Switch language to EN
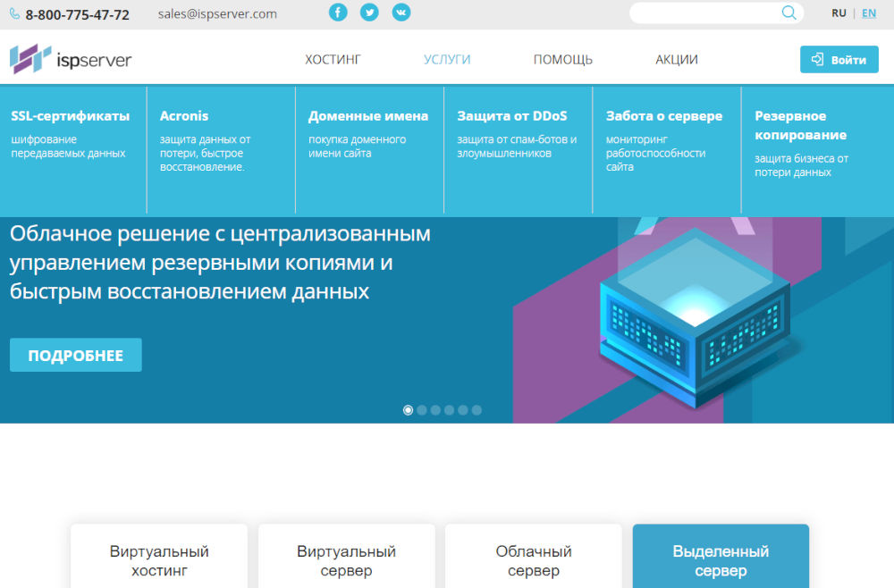The height and width of the screenshot is (588, 894). tap(869, 13)
